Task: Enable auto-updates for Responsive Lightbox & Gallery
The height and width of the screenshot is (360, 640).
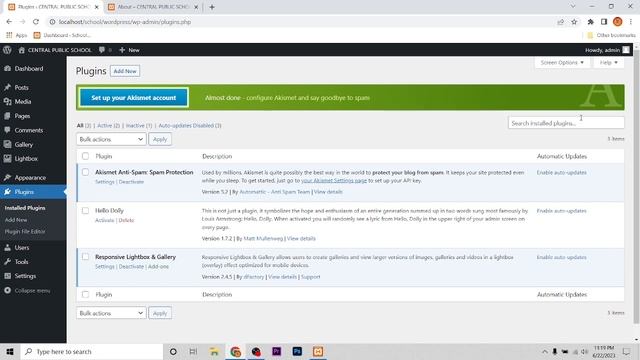Action: (x=562, y=258)
